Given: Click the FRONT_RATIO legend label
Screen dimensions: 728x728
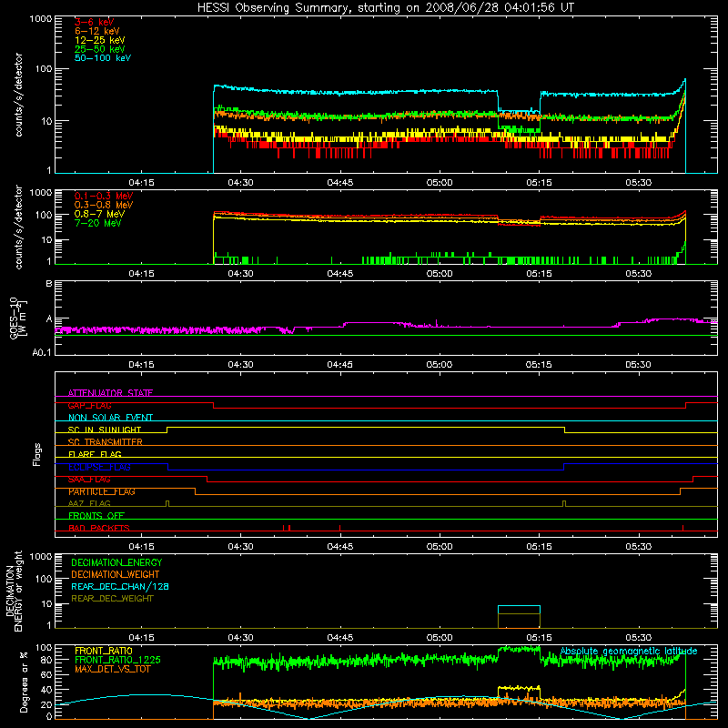Looking at the screenshot, I should (104, 651).
